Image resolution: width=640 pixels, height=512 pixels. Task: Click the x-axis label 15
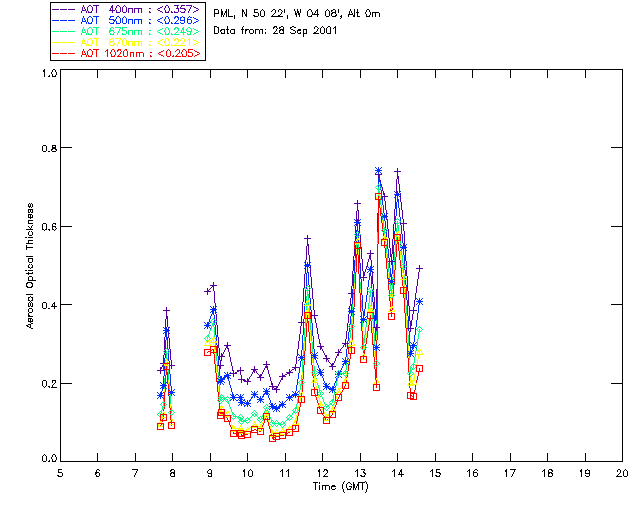435,473
